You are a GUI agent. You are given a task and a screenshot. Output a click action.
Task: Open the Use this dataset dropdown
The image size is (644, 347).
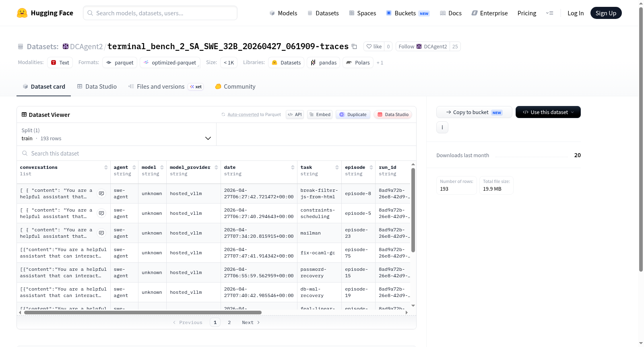point(548,112)
